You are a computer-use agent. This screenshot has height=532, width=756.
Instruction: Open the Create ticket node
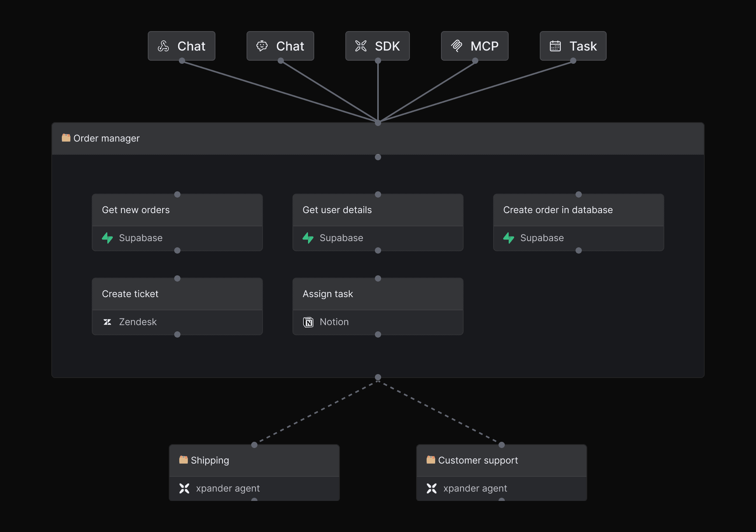[x=130, y=294]
